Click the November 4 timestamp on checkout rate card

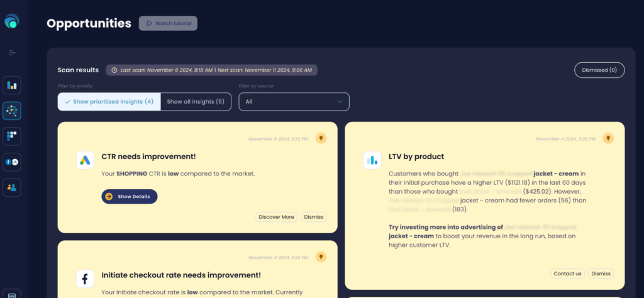pos(278,258)
